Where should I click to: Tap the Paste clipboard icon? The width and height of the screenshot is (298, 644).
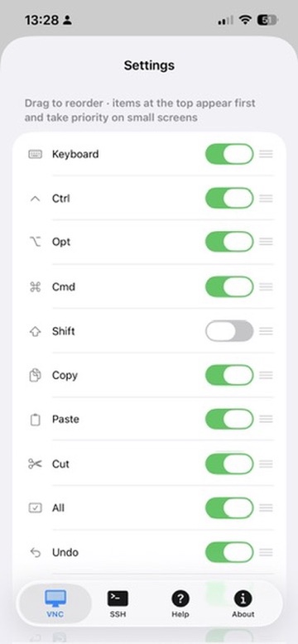coord(36,420)
